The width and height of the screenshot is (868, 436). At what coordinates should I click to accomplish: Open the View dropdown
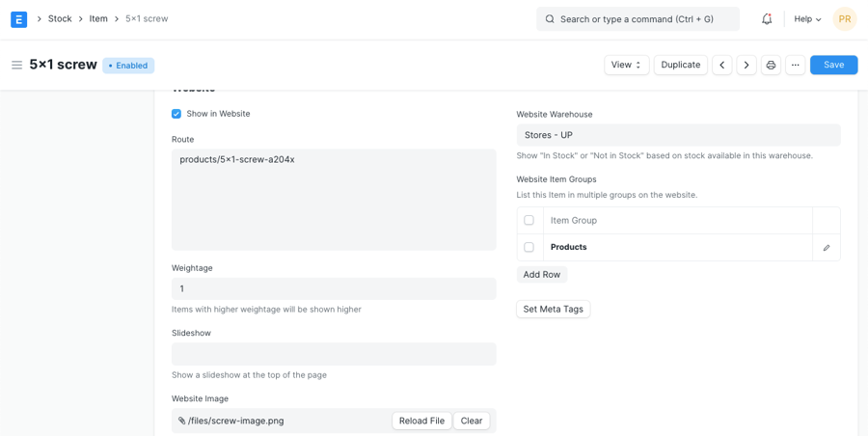pos(626,66)
